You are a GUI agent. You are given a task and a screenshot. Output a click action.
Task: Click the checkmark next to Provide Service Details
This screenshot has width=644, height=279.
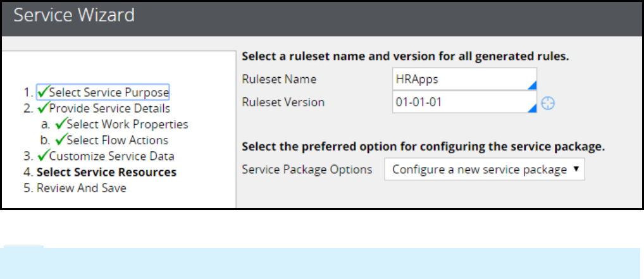(43, 108)
